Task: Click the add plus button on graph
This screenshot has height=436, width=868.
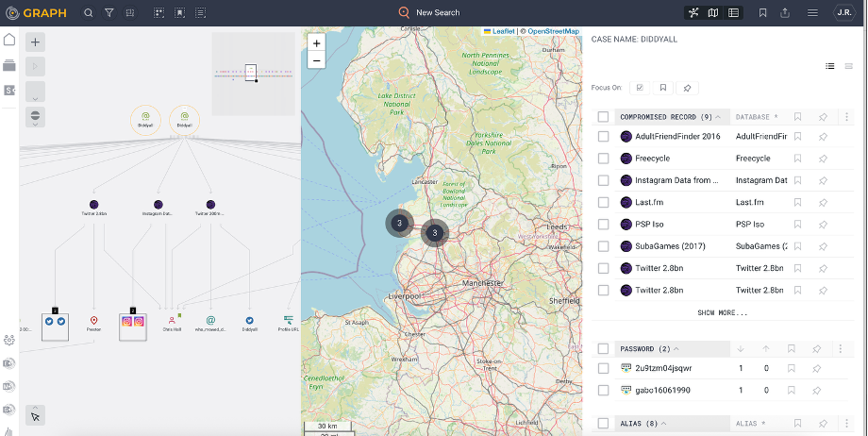Action: [35, 42]
